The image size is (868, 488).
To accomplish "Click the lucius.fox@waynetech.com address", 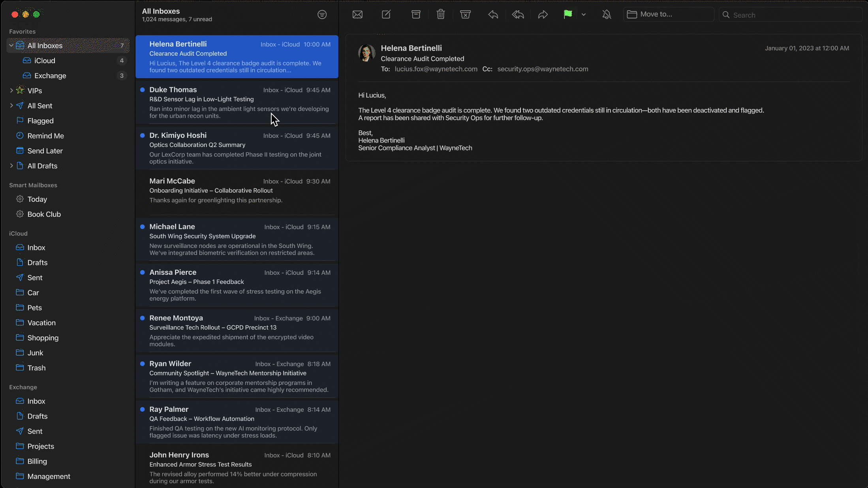I will tap(436, 69).
